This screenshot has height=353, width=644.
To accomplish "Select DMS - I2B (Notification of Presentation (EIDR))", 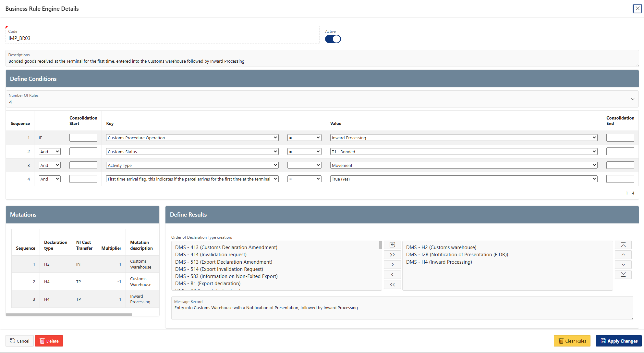I will pyautogui.click(x=457, y=255).
